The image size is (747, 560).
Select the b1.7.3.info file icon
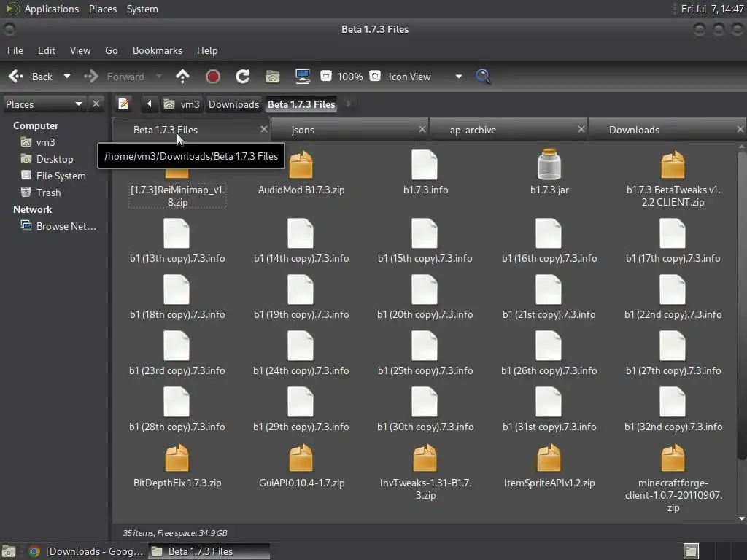[425, 165]
